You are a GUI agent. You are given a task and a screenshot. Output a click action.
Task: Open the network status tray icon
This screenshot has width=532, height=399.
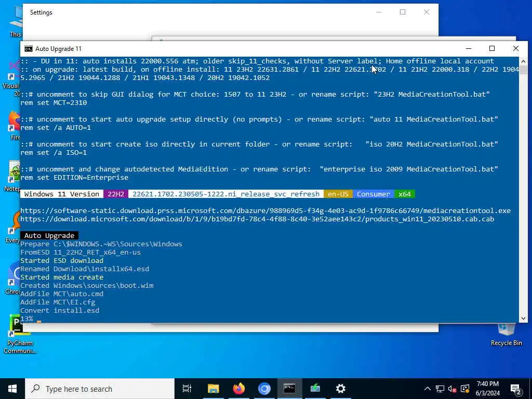click(440, 389)
